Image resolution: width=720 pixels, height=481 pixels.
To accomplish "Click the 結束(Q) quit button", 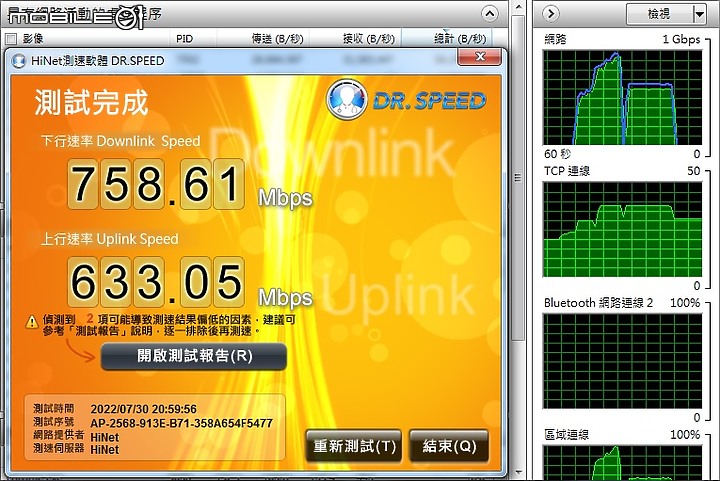I will pos(449,446).
